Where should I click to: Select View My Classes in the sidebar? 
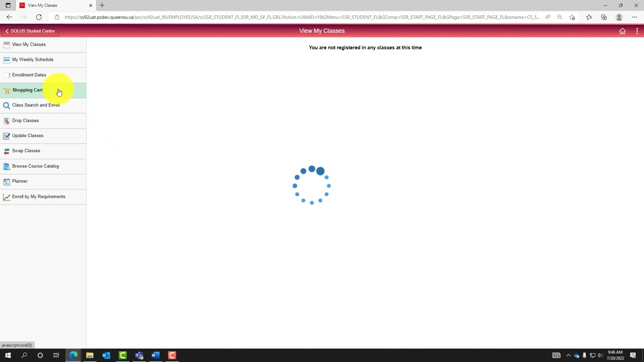point(43,44)
